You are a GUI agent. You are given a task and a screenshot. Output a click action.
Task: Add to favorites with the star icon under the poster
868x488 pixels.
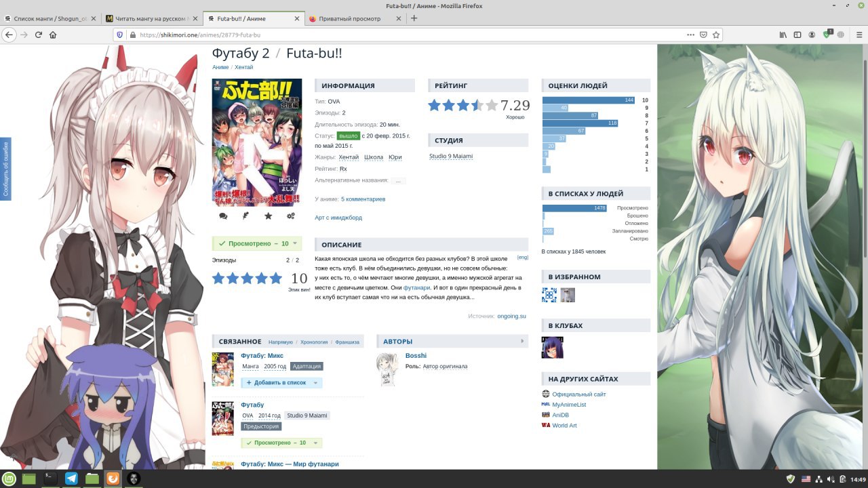[269, 216]
